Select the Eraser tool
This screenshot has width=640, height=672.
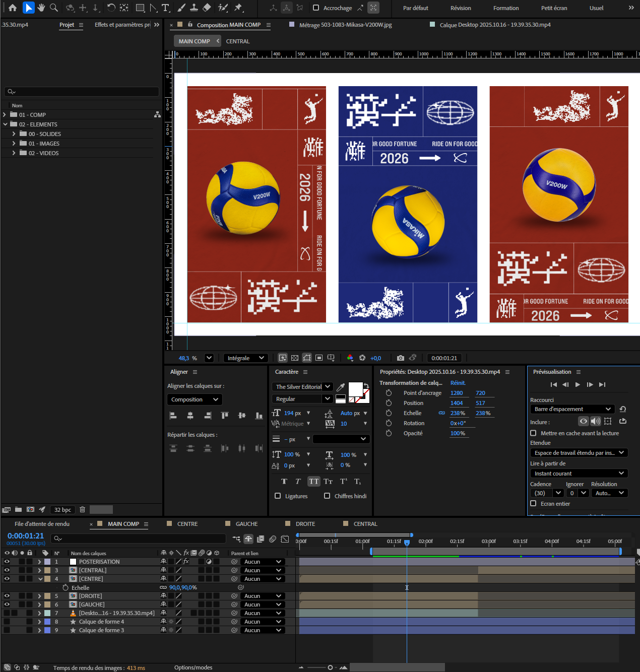point(207,8)
